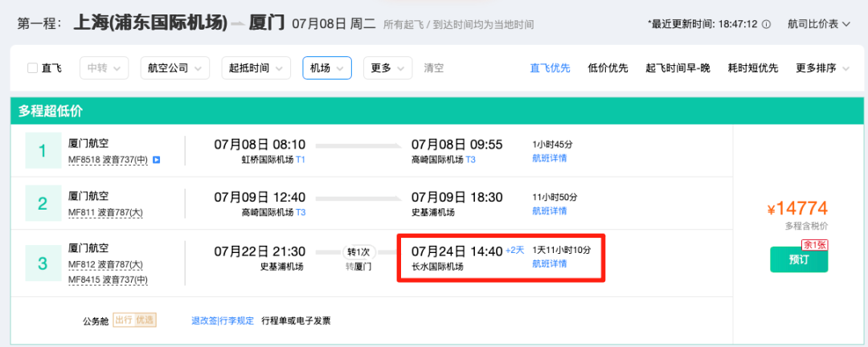Click segment number 3 tile

43,263
